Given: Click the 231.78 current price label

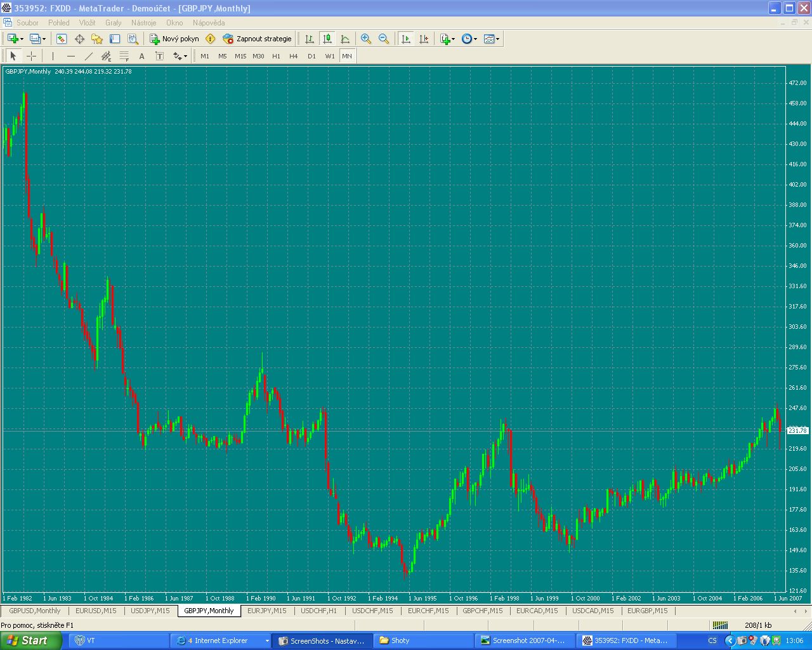Looking at the screenshot, I should (797, 430).
